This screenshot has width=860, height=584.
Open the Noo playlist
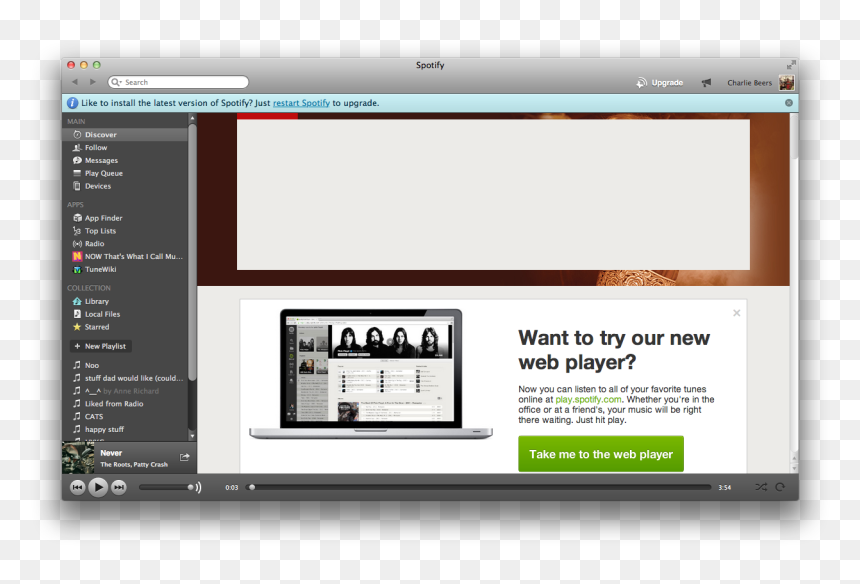click(x=126, y=365)
